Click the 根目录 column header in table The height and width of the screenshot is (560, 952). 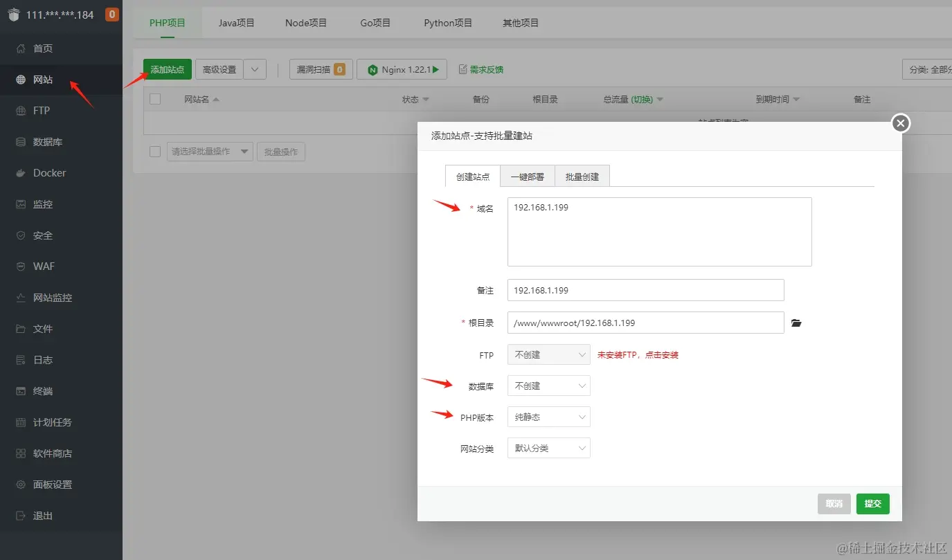coord(546,99)
